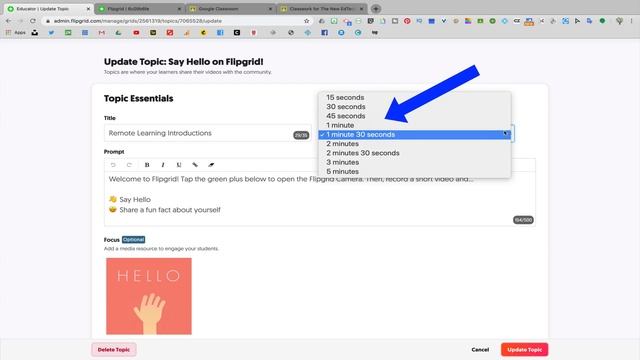Open the Facebook bookmark
The height and width of the screenshot is (360, 640).
point(324,33)
